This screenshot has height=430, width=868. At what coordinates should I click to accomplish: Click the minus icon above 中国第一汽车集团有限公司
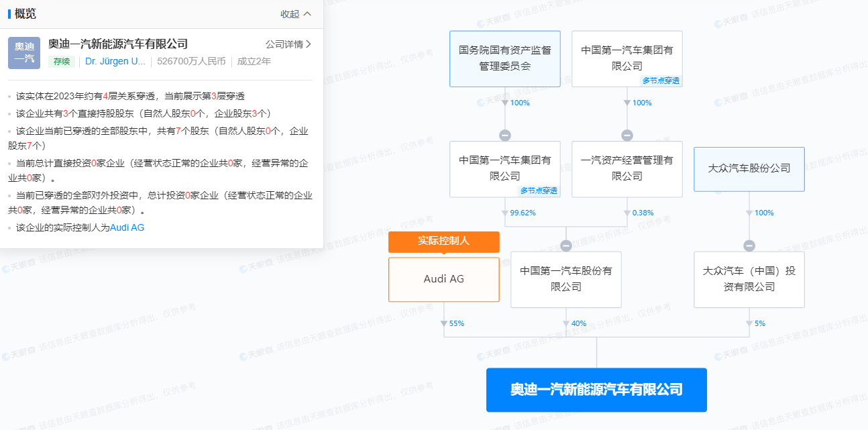[x=505, y=133]
